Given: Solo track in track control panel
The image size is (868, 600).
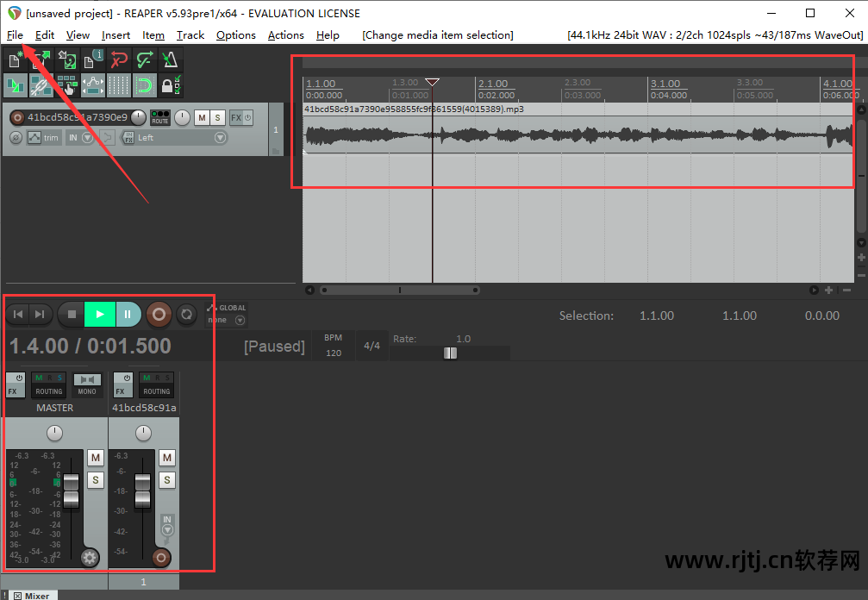Looking at the screenshot, I should coord(217,117).
